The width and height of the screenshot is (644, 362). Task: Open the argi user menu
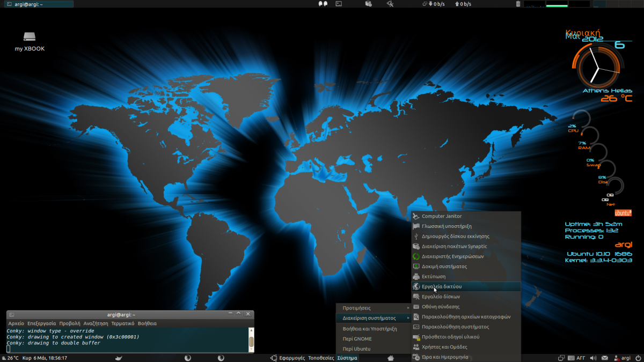(621, 358)
